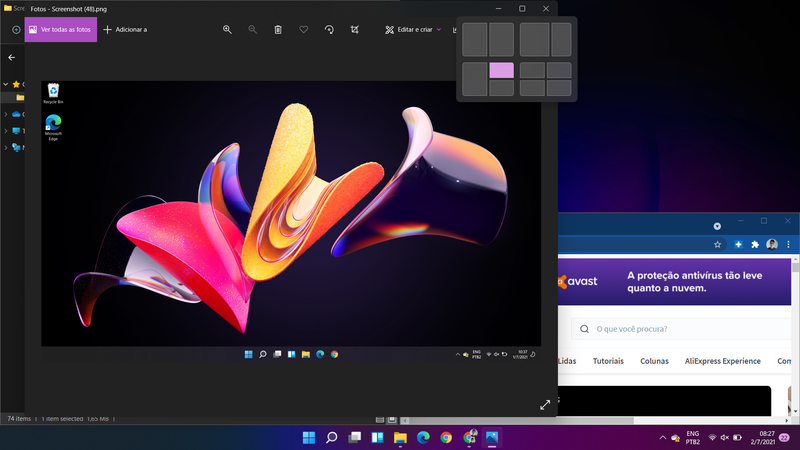Expand the OneDrive cloud node in File Explorer

(6, 114)
